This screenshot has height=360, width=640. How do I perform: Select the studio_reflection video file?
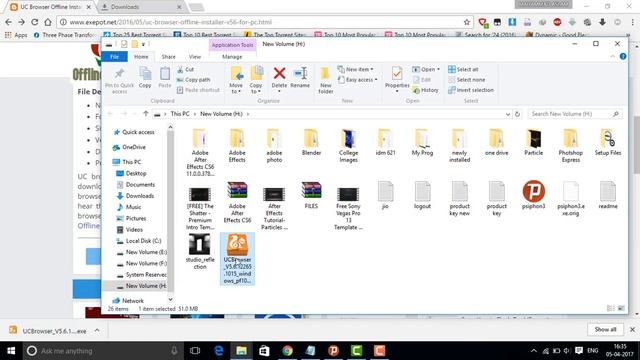click(200, 251)
